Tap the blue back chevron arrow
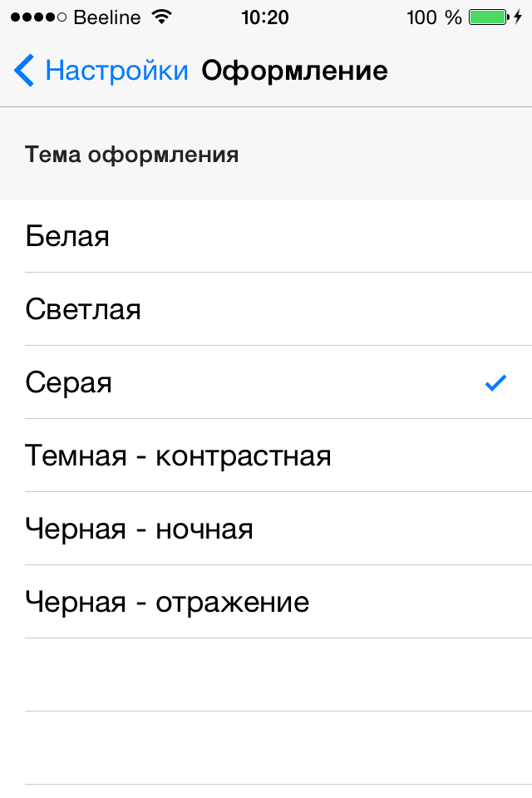 24,71
